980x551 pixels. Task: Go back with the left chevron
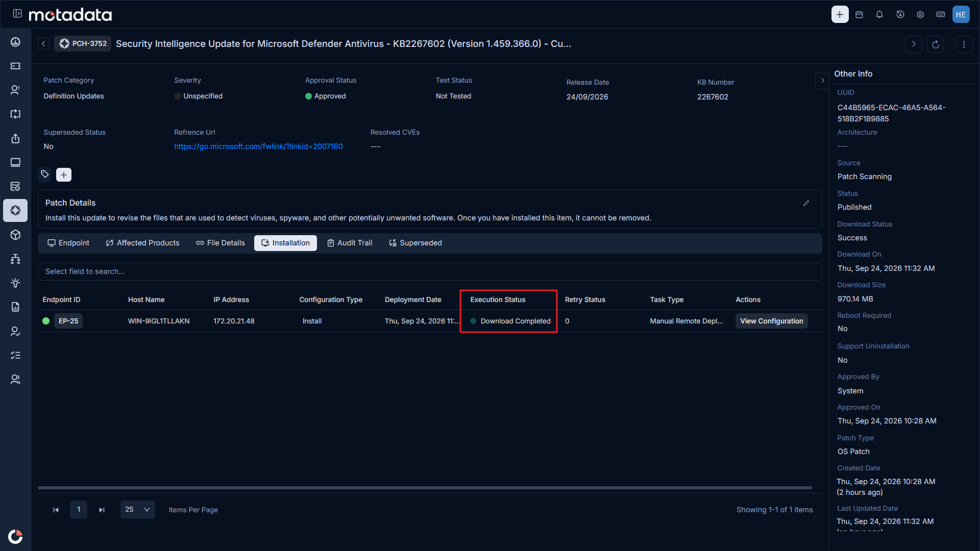click(x=44, y=44)
